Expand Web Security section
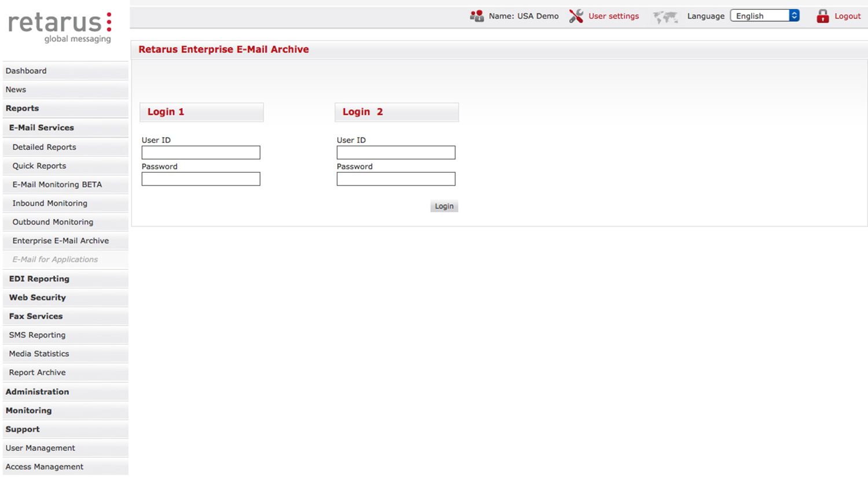Image resolution: width=868 pixels, height=477 pixels. click(x=65, y=297)
